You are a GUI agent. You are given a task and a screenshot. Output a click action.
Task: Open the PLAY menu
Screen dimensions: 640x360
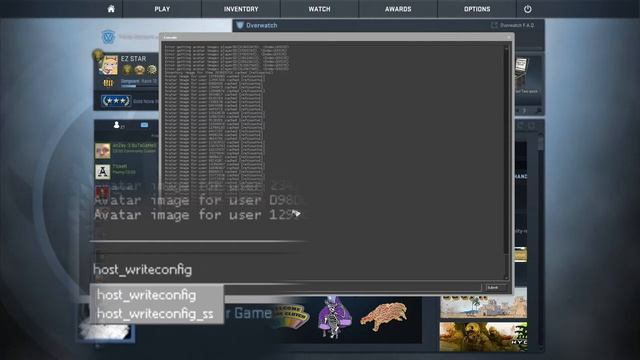click(162, 9)
